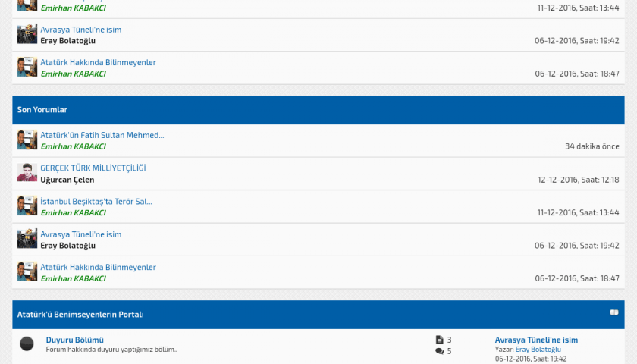
Task: Click the Son Yorumlar section header
Action: pyautogui.click(x=42, y=110)
